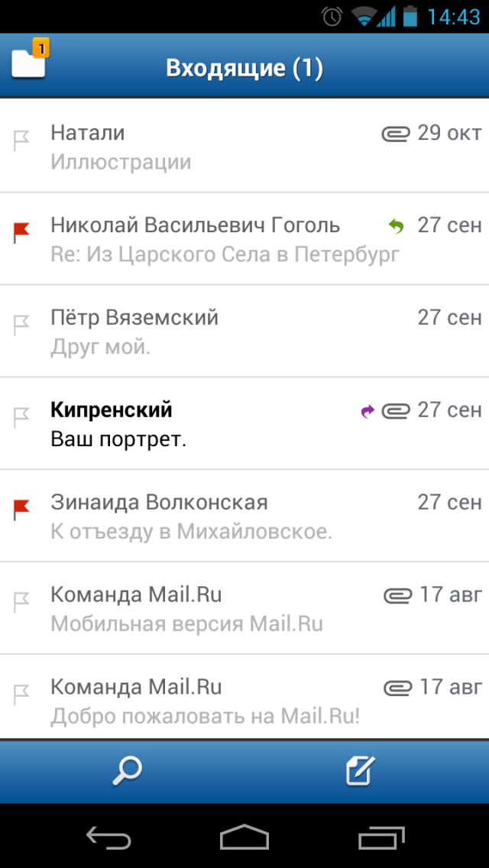Click the paperclip attachment icon on Натали's email

(x=396, y=132)
